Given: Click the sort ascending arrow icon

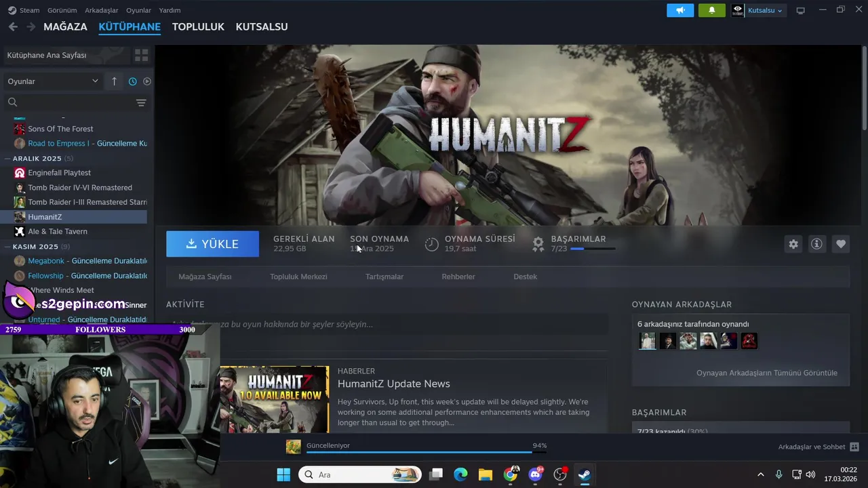Looking at the screenshot, I should point(114,81).
